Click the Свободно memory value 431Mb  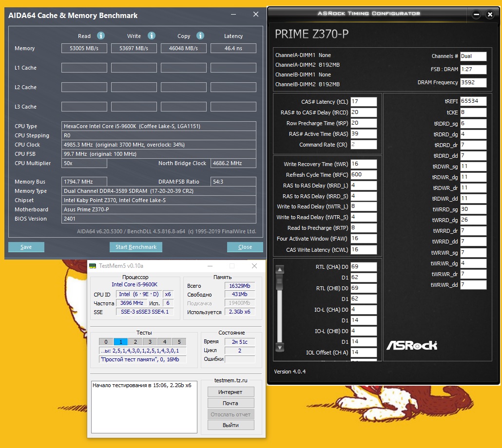click(240, 294)
